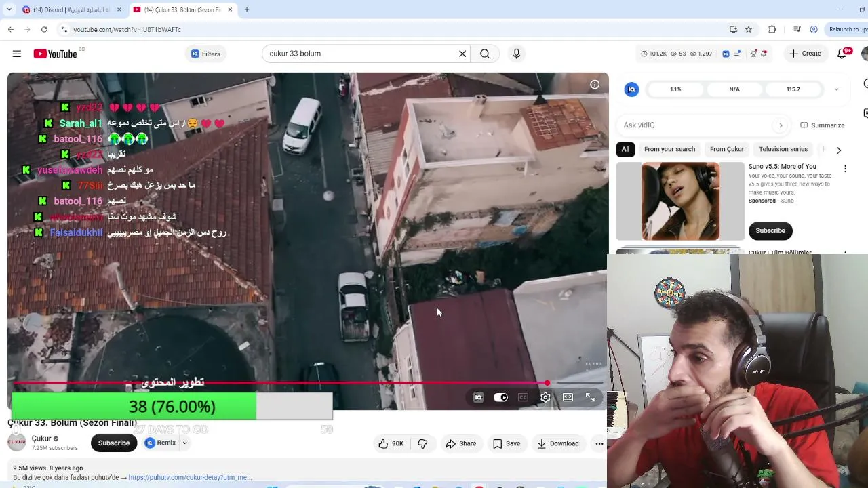Enter full screen on the player
This screenshot has height=488, width=868.
590,398
